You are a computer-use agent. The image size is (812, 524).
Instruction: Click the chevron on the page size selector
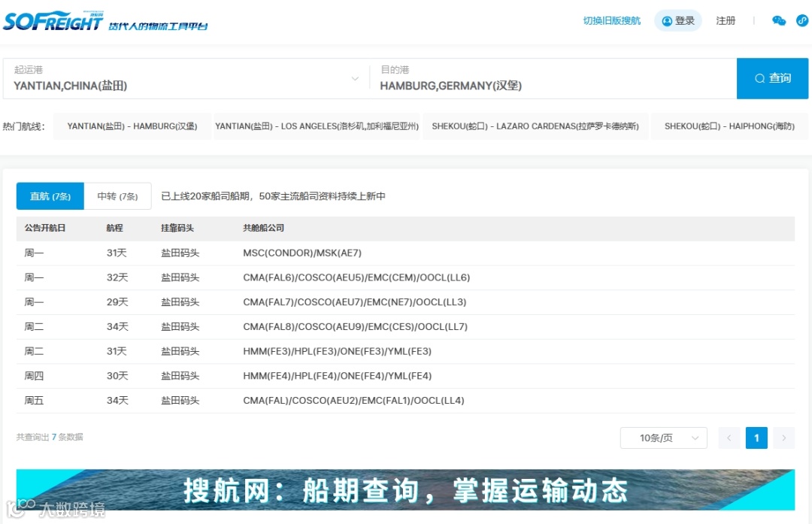coord(695,438)
